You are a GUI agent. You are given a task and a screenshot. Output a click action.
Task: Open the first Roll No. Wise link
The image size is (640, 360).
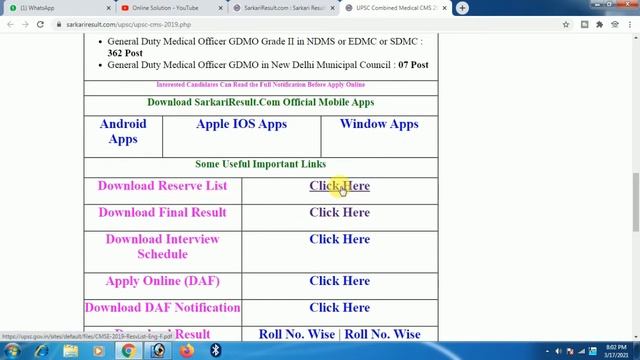click(297, 334)
